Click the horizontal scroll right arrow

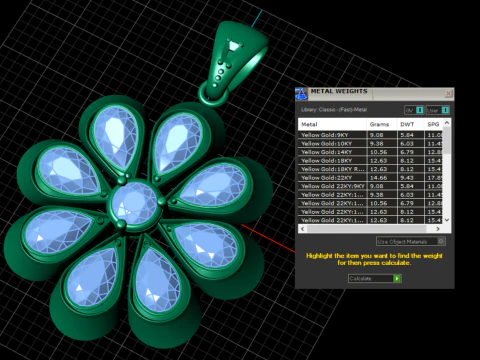pos(438,229)
